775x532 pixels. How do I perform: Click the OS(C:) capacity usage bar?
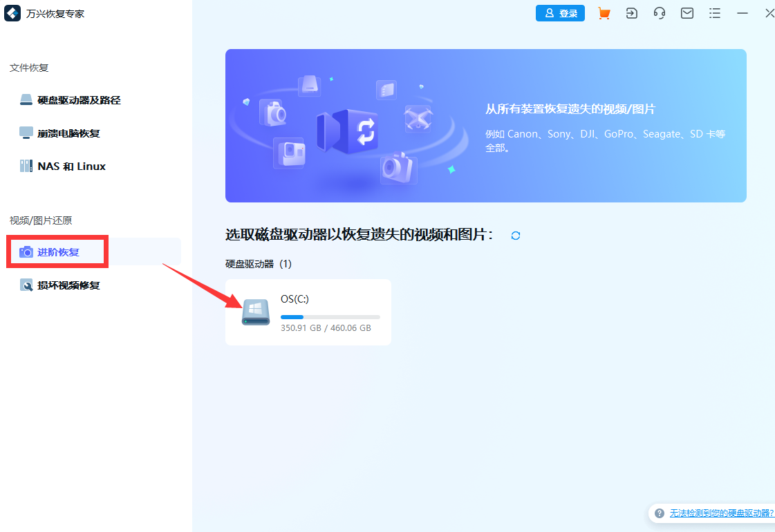[330, 316]
